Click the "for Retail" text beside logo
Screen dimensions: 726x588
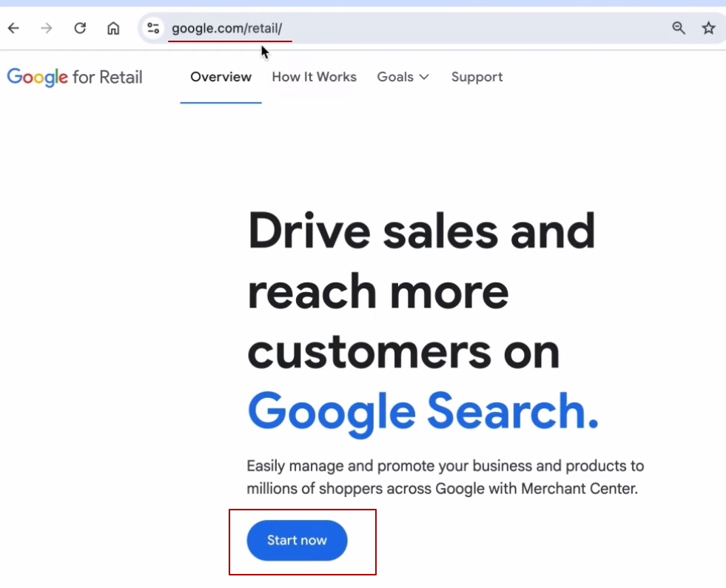pos(107,77)
